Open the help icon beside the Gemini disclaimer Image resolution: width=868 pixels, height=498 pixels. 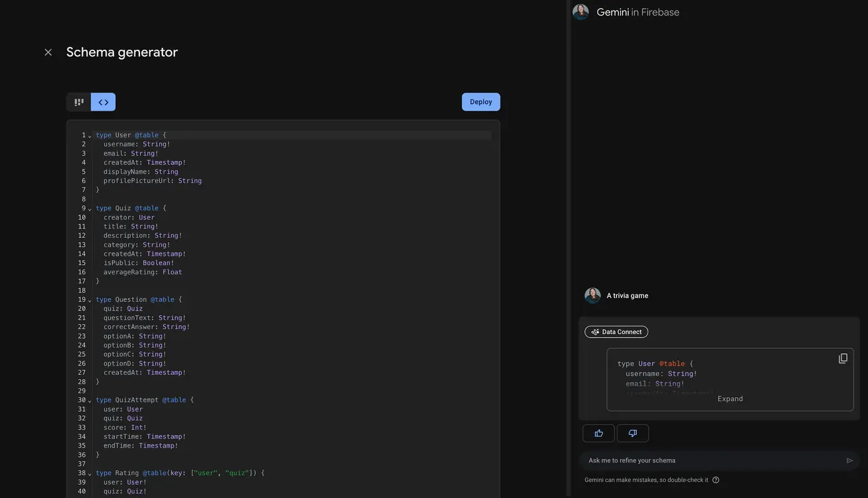point(716,480)
